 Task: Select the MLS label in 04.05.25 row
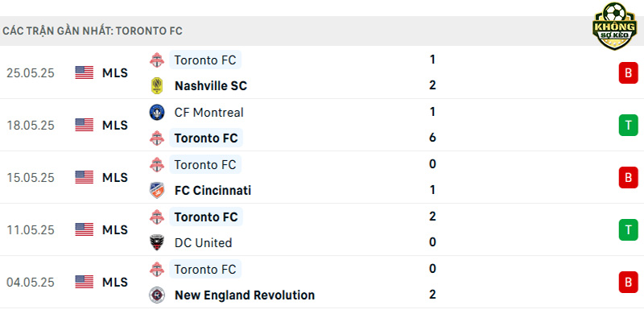[x=115, y=283]
